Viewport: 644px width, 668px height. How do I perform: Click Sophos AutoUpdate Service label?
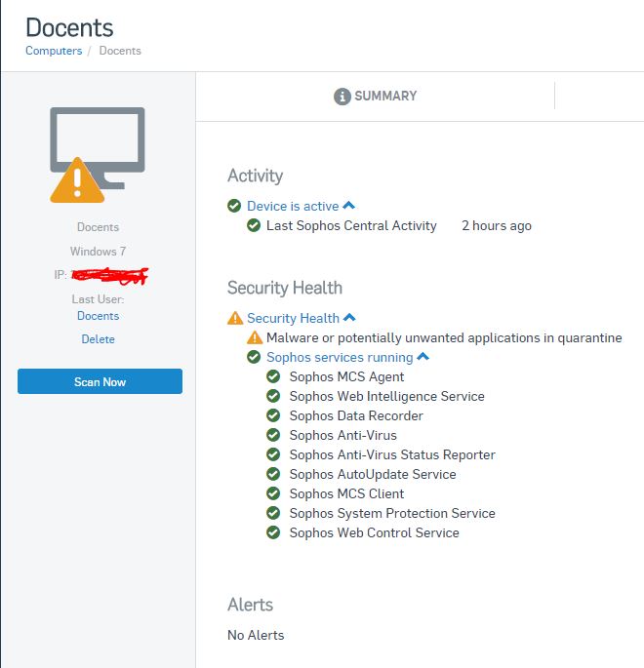373,475
